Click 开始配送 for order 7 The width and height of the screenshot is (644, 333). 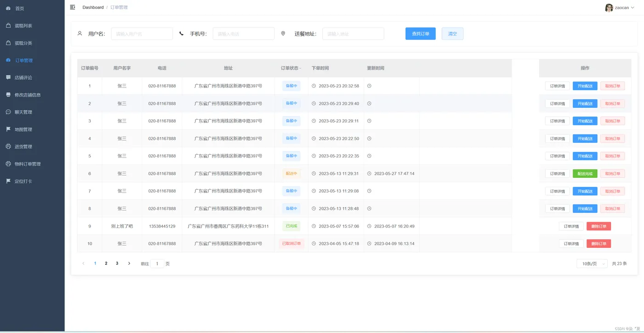click(x=585, y=191)
